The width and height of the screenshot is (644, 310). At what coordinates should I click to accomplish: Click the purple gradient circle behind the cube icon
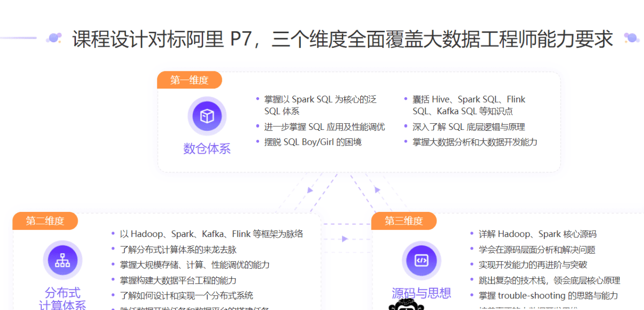point(207,116)
